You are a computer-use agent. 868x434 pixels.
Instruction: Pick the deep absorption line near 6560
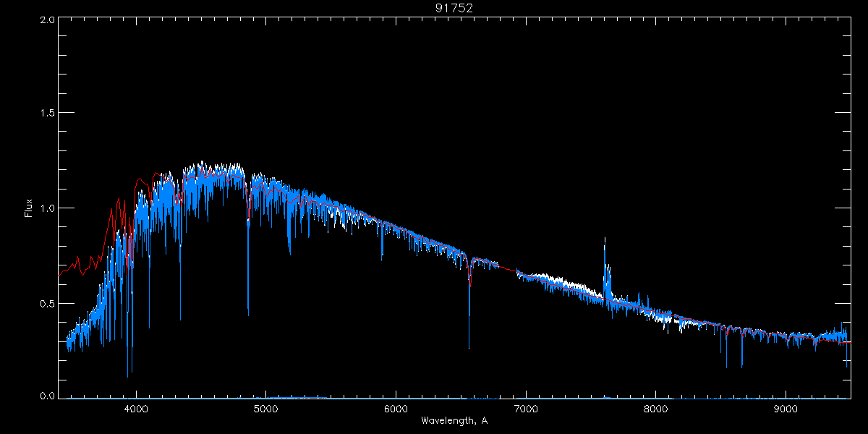(469, 347)
